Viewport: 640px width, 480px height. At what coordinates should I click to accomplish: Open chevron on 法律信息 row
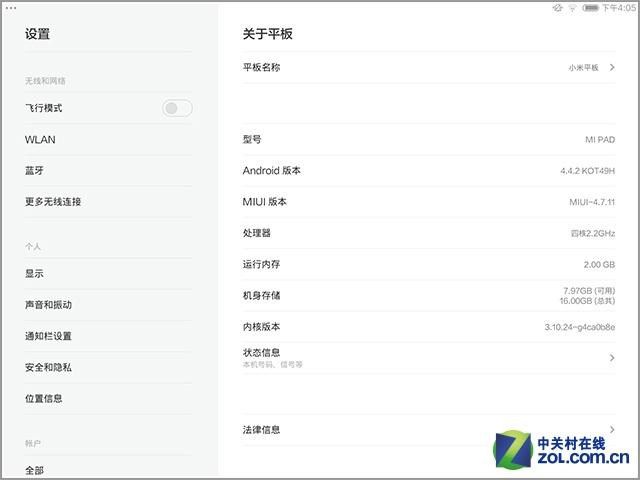(612, 429)
